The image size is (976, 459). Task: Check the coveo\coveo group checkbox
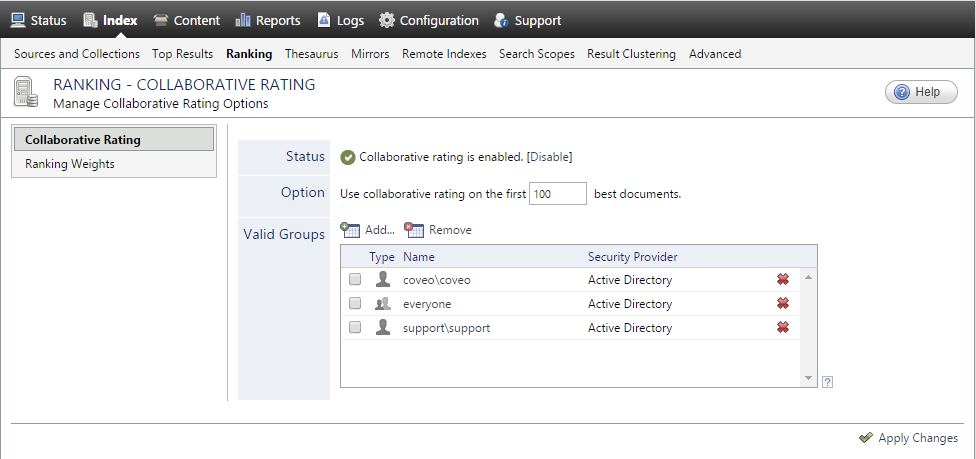coord(355,280)
